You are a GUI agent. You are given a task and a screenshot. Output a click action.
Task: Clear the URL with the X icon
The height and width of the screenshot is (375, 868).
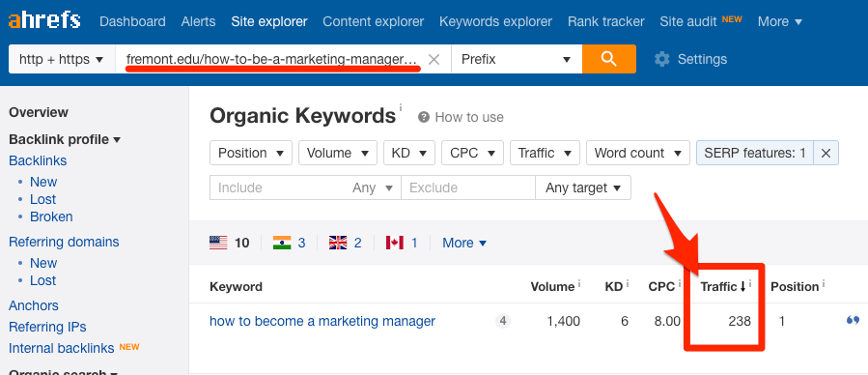[x=434, y=59]
